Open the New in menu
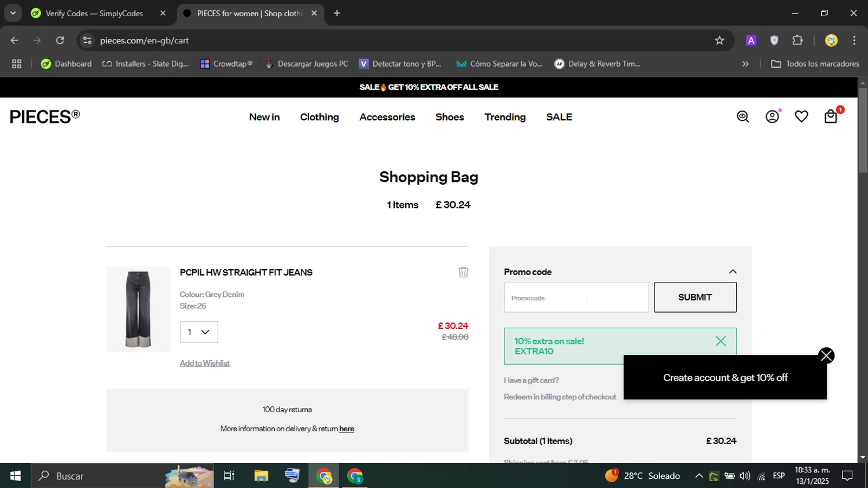The image size is (868, 488). 264,117
